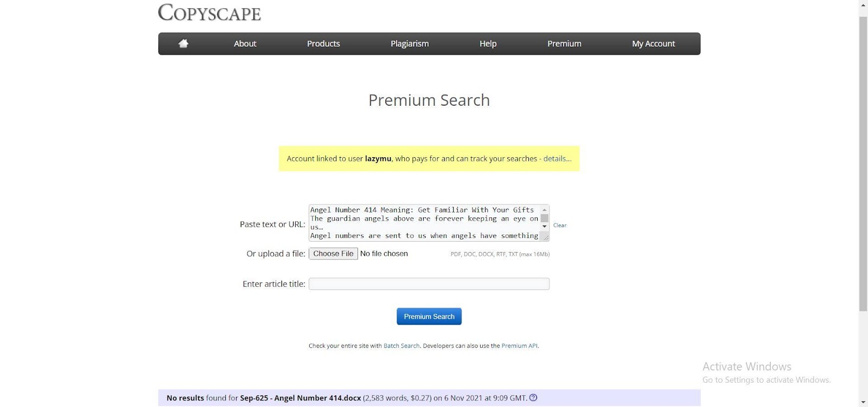The height and width of the screenshot is (407, 868).
Task: Click the text box scroll down arrow
Action: [545, 226]
